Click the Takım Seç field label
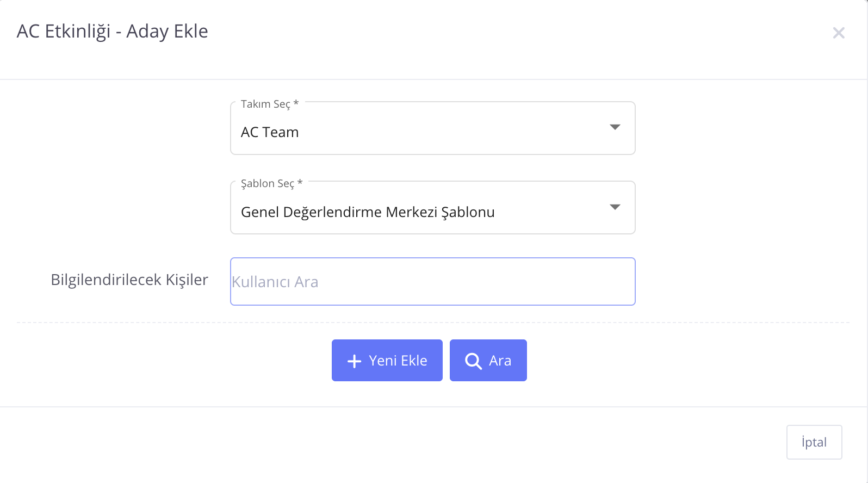868x483 pixels. [x=269, y=104]
